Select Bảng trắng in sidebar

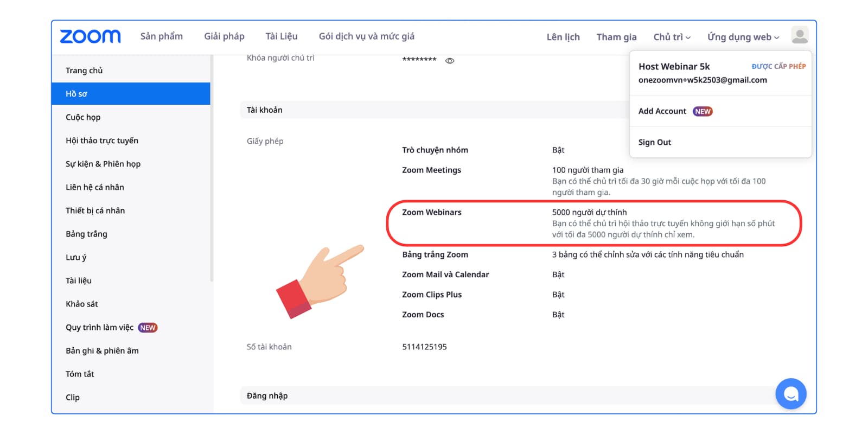point(86,234)
